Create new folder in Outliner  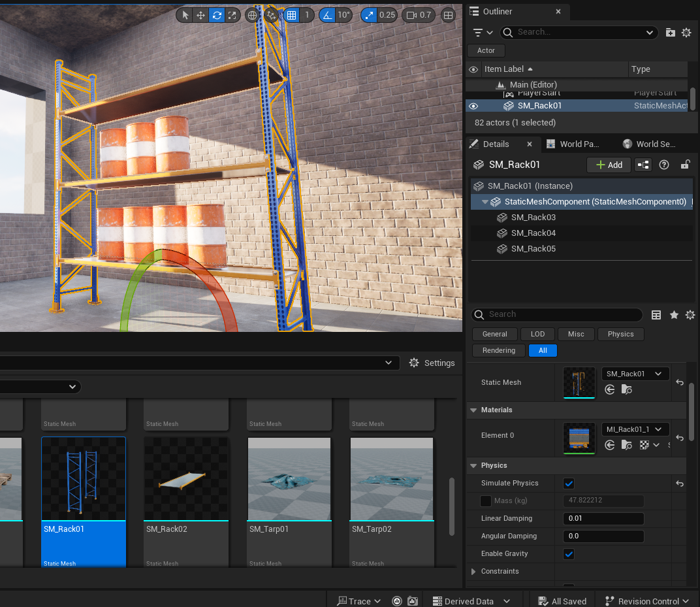pyautogui.click(x=670, y=32)
